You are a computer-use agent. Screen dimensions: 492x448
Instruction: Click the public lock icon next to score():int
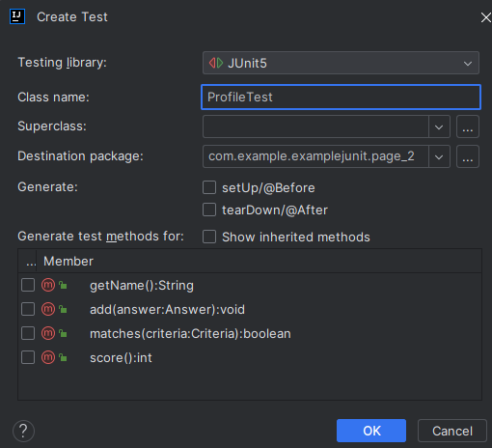pos(63,357)
